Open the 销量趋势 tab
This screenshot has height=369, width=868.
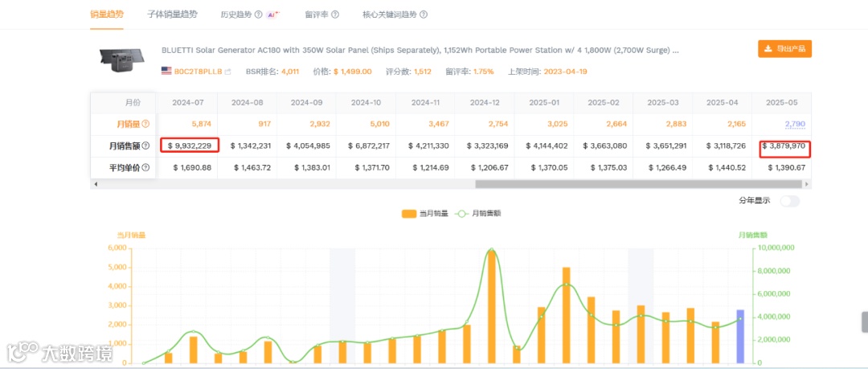coord(107,14)
